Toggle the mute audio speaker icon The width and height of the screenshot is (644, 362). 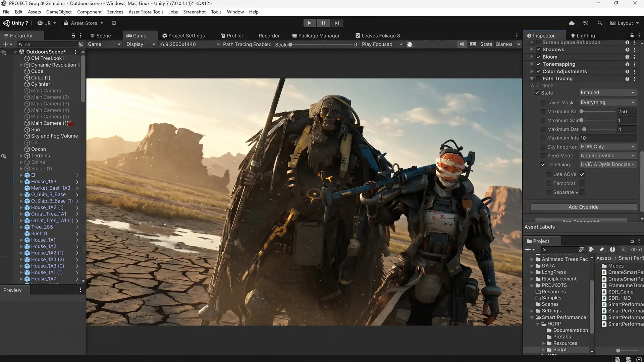(x=462, y=44)
